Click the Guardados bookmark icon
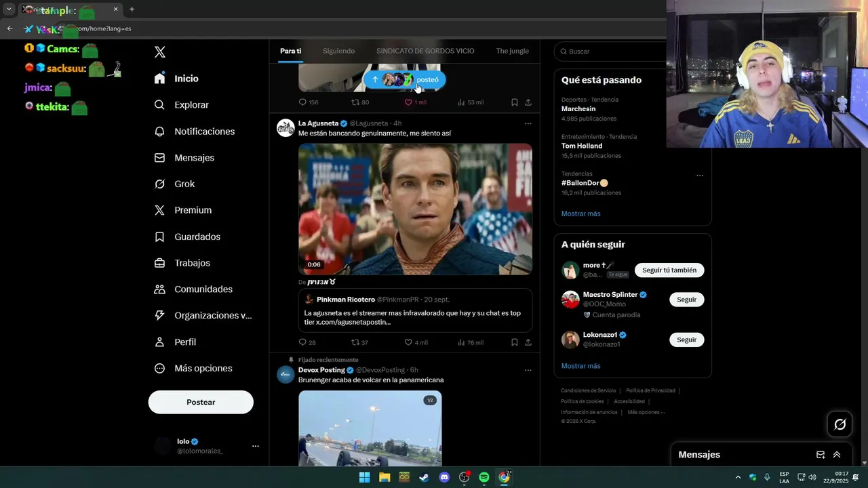 click(159, 237)
